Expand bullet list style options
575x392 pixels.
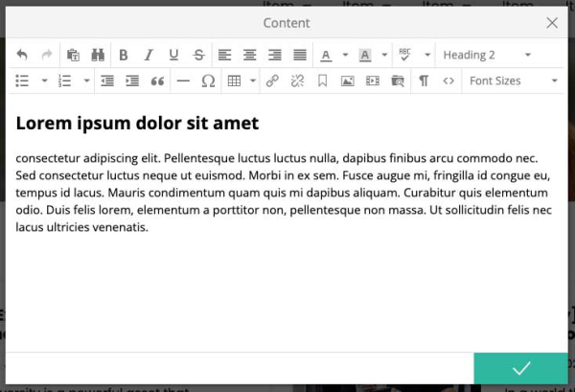[44, 81]
